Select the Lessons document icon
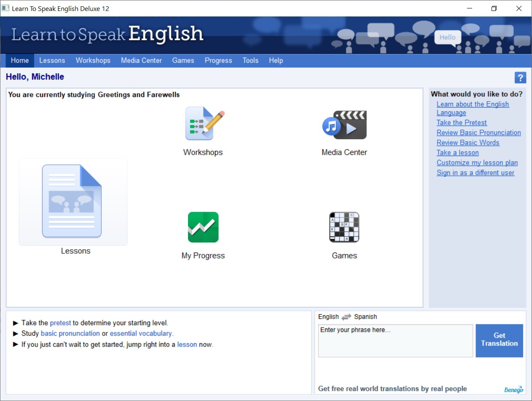Image resolution: width=532 pixels, height=401 pixels. [x=73, y=202]
